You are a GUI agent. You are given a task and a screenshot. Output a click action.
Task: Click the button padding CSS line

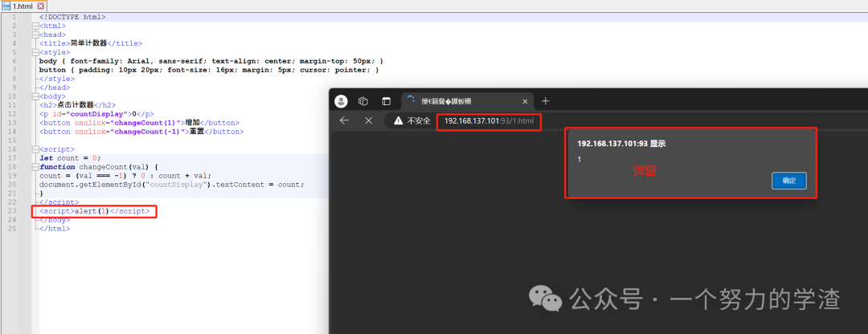[209, 70]
